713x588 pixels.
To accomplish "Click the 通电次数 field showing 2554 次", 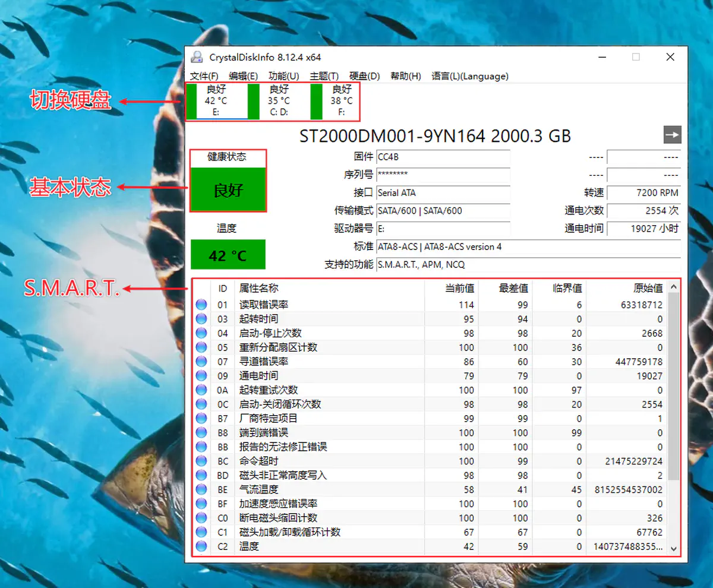I will [x=644, y=211].
